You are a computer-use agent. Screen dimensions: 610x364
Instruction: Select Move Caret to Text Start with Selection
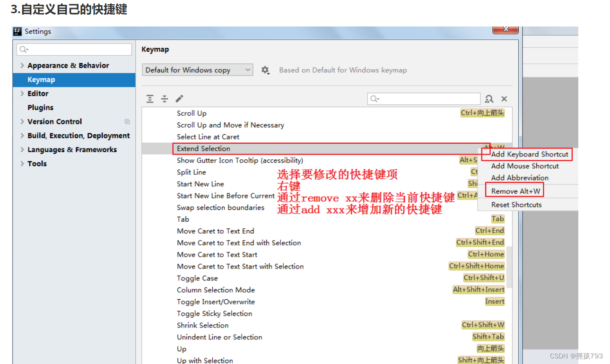pyautogui.click(x=324, y=267)
